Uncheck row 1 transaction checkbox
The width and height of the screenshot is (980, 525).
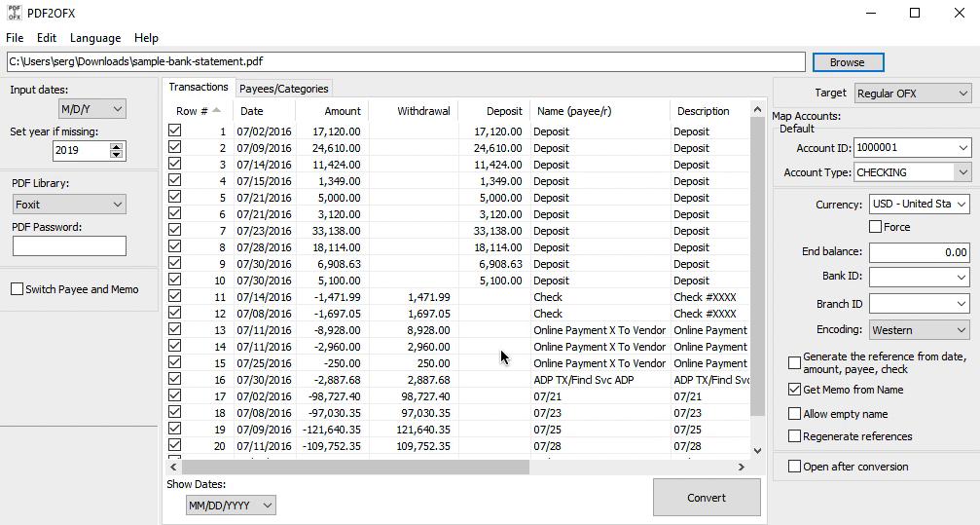point(175,131)
